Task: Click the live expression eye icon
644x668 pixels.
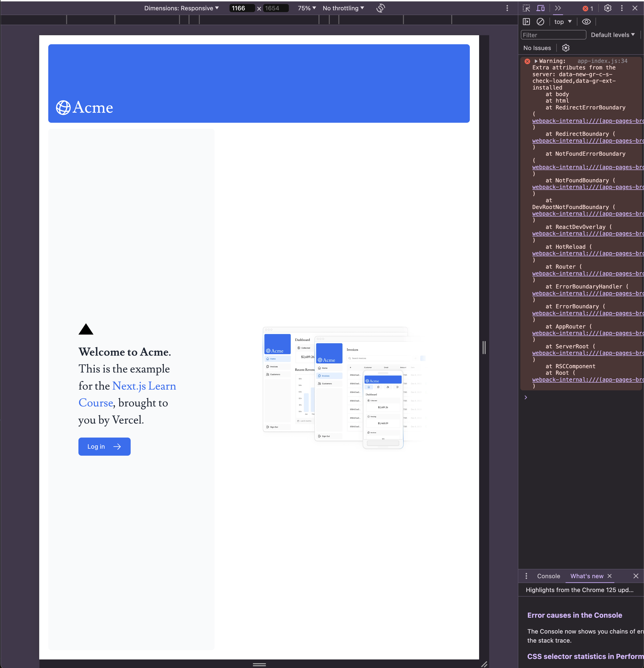Action: (x=586, y=22)
